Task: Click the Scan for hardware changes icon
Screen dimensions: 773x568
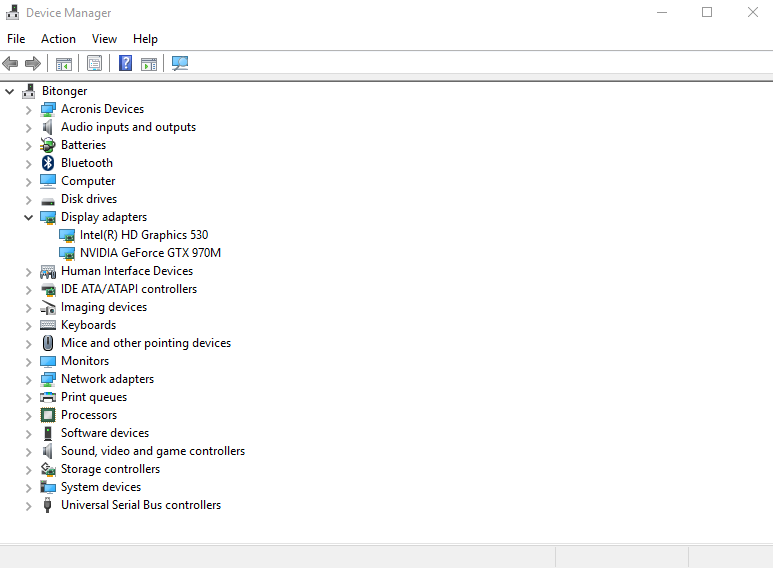Action: tap(180, 64)
